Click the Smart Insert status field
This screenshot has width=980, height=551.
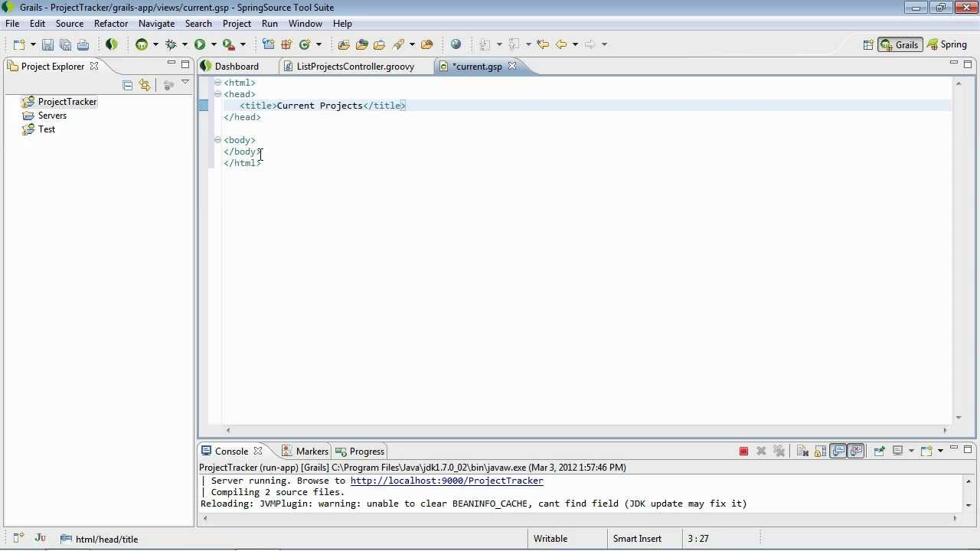click(x=637, y=539)
